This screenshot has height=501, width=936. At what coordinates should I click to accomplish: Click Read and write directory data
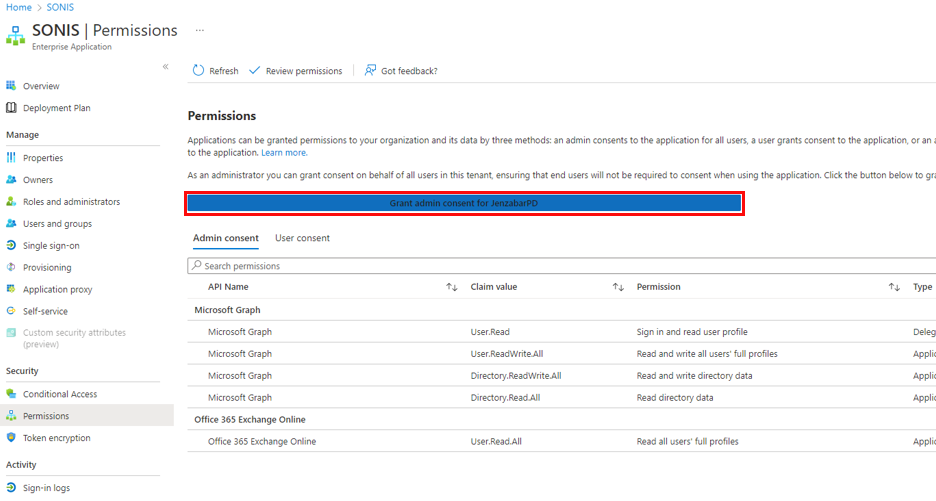(694, 376)
